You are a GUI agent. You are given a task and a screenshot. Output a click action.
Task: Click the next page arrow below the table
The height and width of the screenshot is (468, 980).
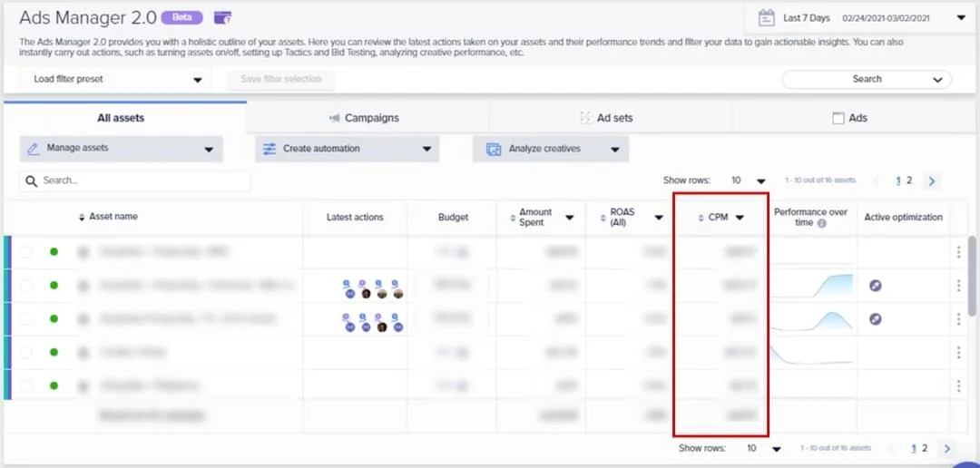(x=947, y=449)
